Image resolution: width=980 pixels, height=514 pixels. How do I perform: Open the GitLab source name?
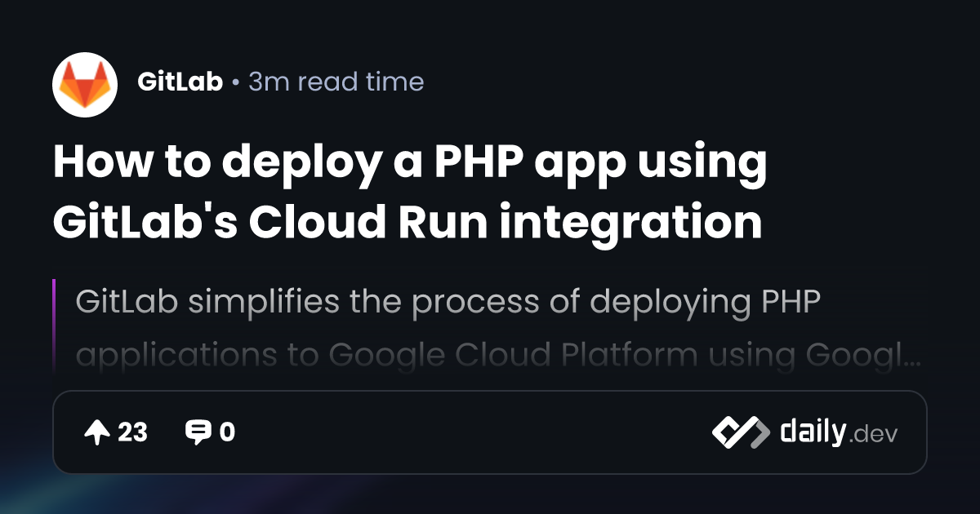[180, 82]
